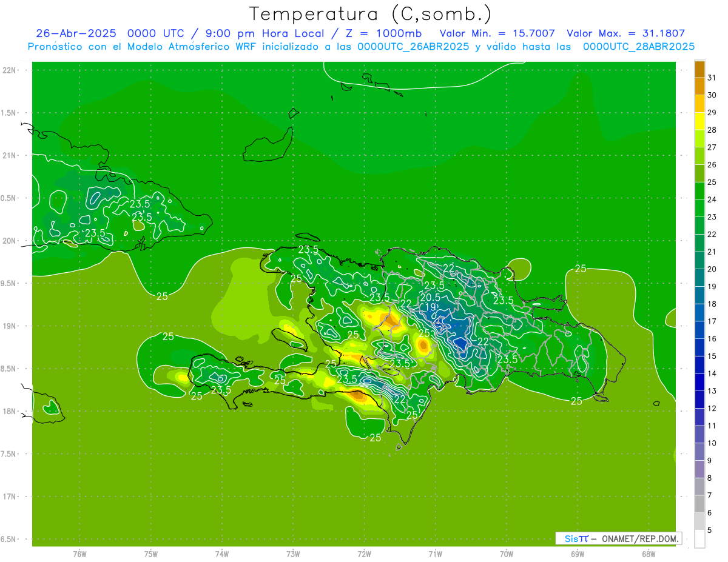
Task: Click the "0000 UTC" time in header
Action: pos(158,33)
